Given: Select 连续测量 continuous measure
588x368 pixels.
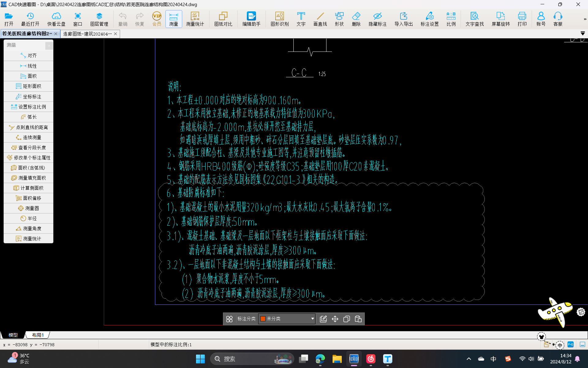Looking at the screenshot, I should pyautogui.click(x=28, y=137).
